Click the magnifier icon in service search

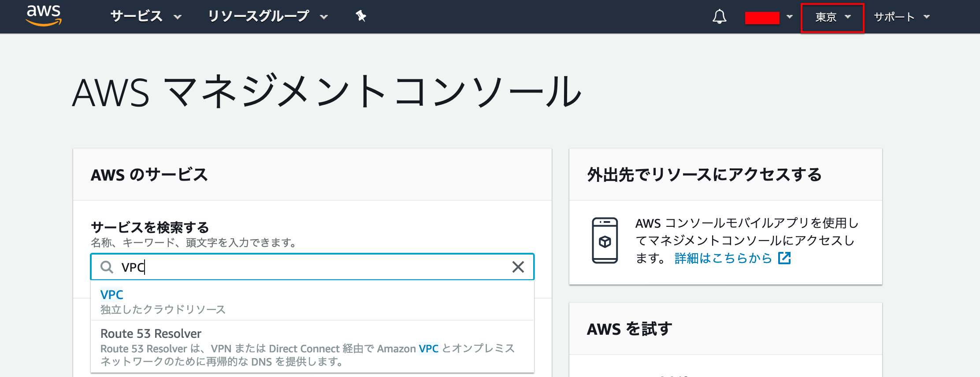point(107,267)
